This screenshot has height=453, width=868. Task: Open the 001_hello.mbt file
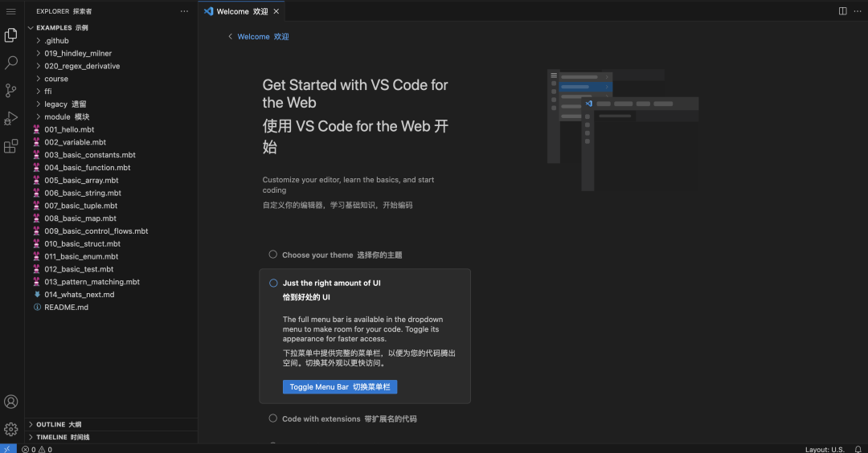click(x=69, y=129)
